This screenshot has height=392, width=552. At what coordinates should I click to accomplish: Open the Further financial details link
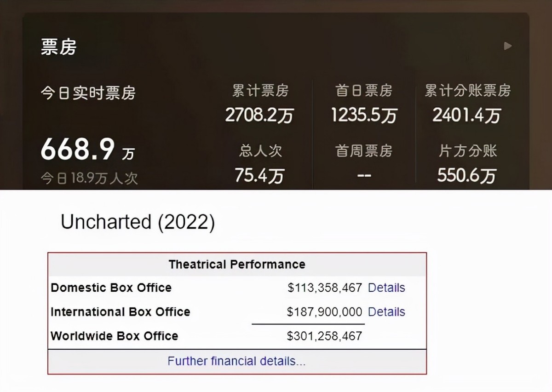[x=236, y=361]
